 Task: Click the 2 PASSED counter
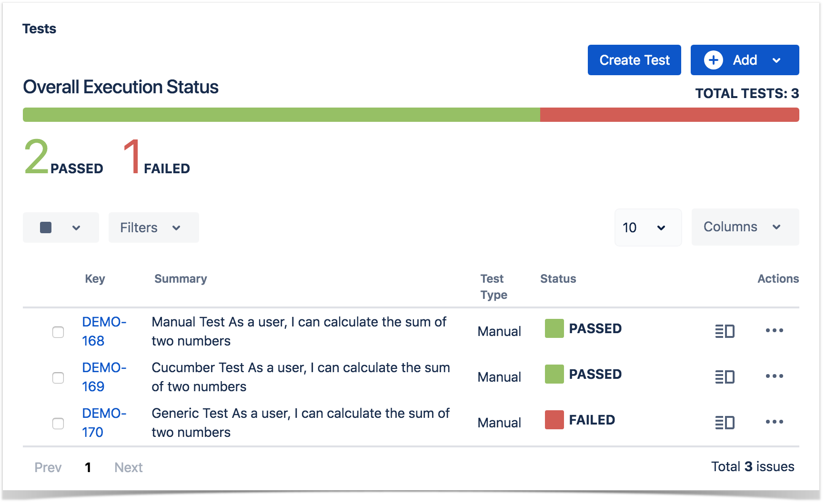pyautogui.click(x=63, y=157)
